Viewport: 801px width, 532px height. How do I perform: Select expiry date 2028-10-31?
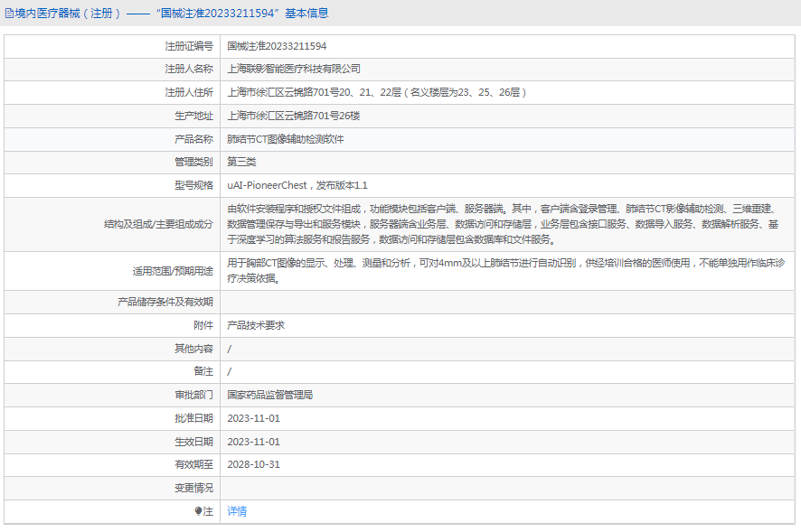click(254, 464)
